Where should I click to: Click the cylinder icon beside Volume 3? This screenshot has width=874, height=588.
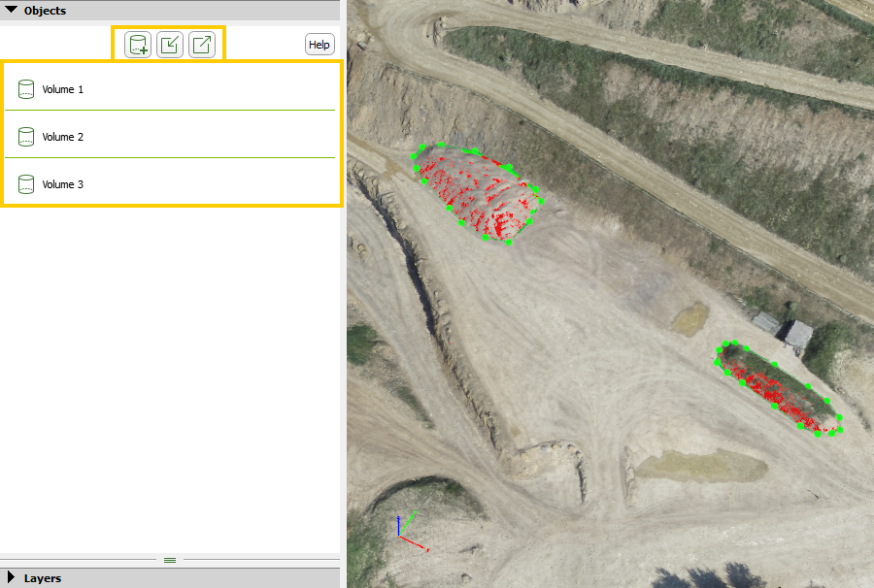[x=26, y=183]
